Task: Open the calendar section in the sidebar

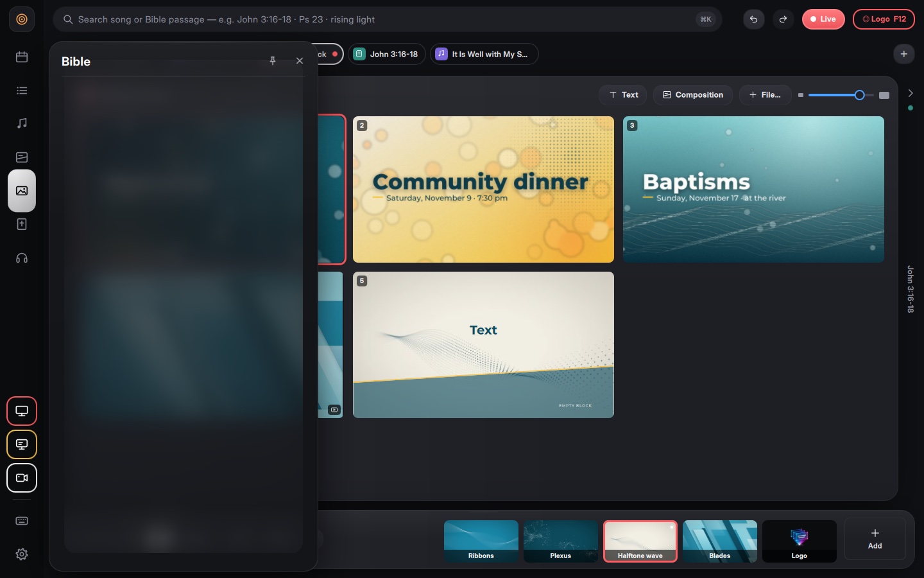Action: (22, 57)
